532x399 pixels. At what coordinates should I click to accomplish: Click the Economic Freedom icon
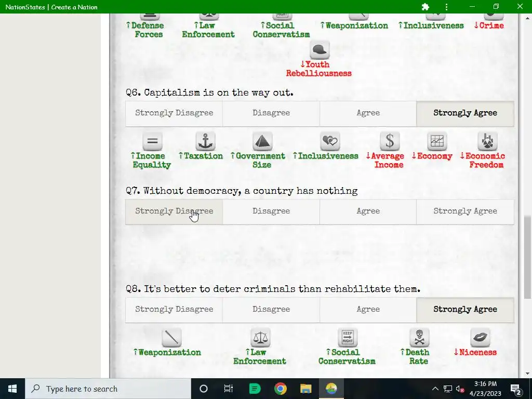[x=487, y=141]
